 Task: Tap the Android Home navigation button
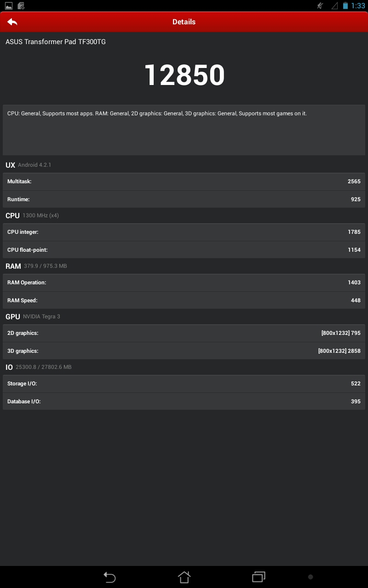(x=184, y=577)
